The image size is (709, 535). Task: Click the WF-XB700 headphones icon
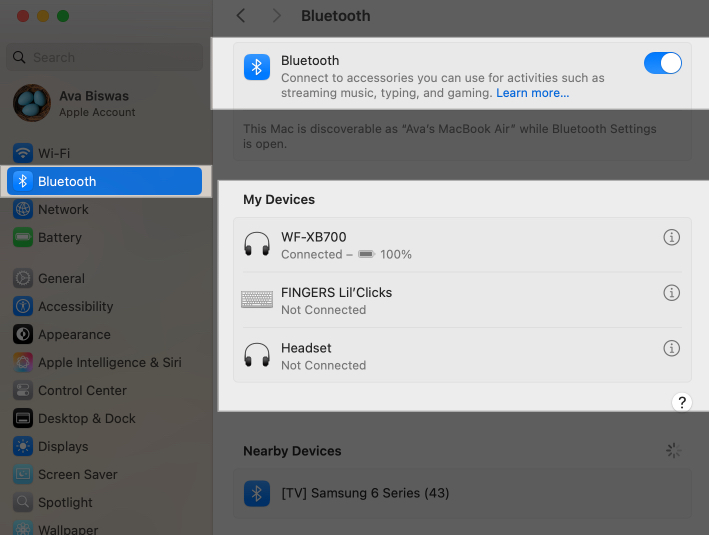pos(257,244)
